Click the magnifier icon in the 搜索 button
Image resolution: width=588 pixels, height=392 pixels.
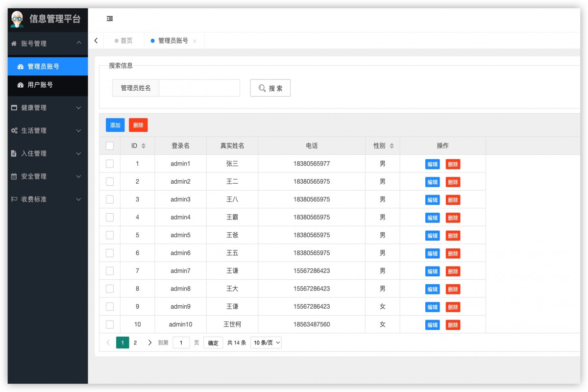coord(260,88)
